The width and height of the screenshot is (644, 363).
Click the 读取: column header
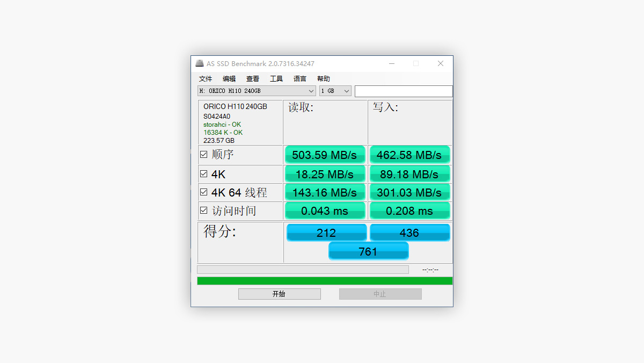click(x=301, y=107)
